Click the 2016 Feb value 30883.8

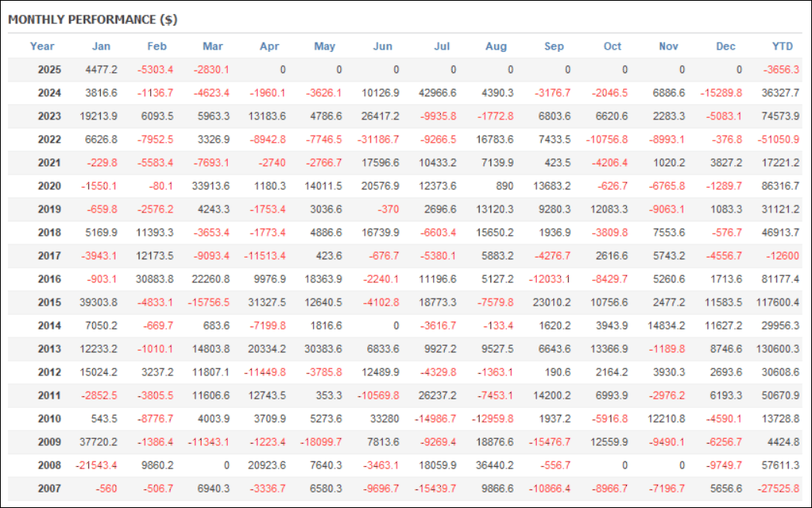pyautogui.click(x=154, y=279)
